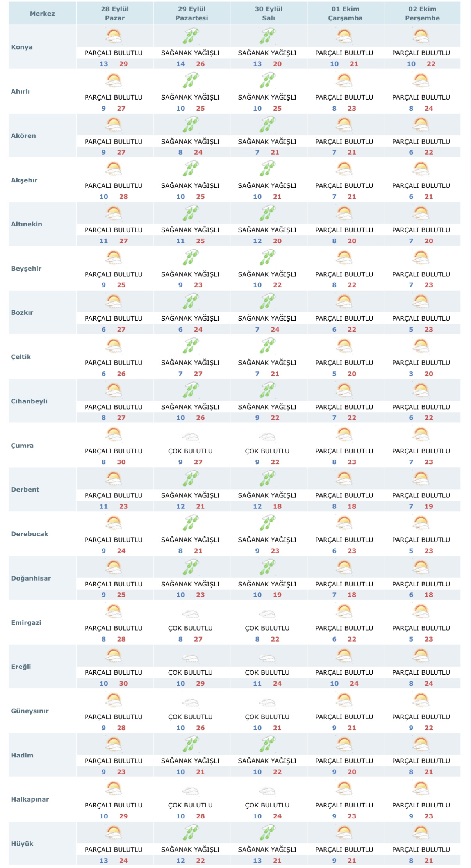The height and width of the screenshot is (868, 471).
Task: Click Derbent partly cloudy icon for 01 Ekim
Action: pos(344,479)
